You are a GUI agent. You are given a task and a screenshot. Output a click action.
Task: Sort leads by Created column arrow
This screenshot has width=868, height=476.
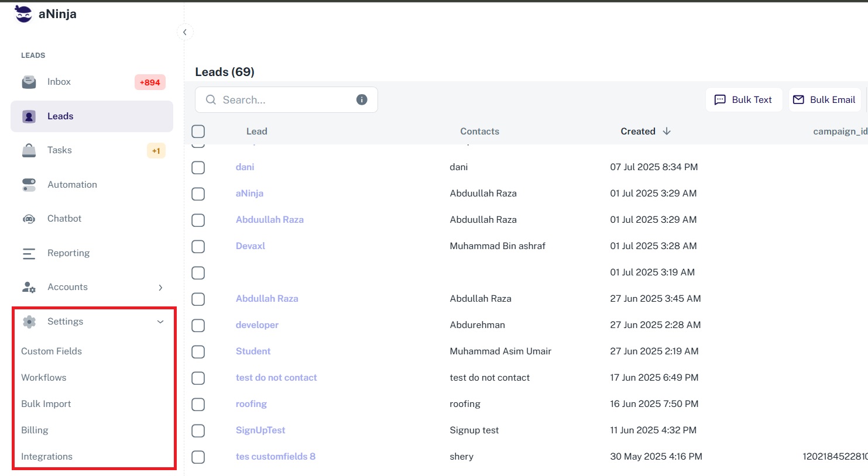point(667,132)
